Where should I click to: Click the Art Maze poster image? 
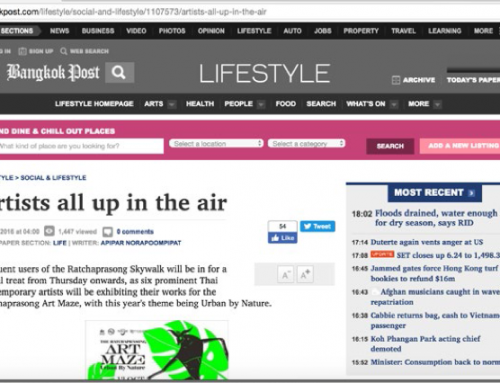click(157, 350)
